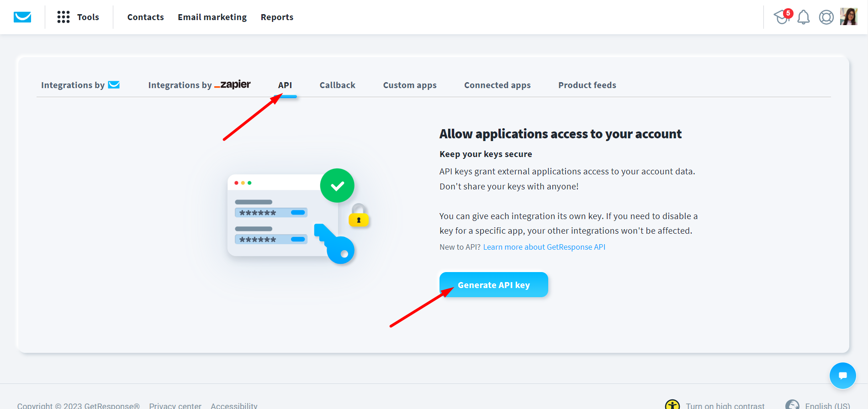Screen dimensions: 868x409
Task: Open the Email marketing menu
Action: pos(212,17)
